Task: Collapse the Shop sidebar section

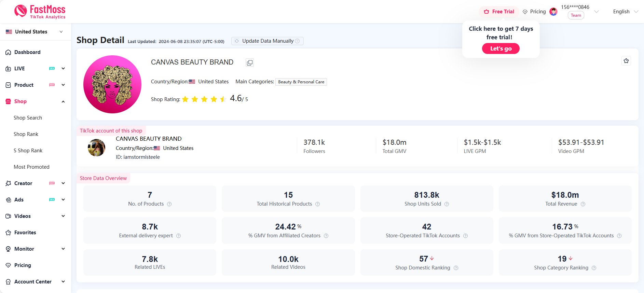Action: [x=63, y=101]
